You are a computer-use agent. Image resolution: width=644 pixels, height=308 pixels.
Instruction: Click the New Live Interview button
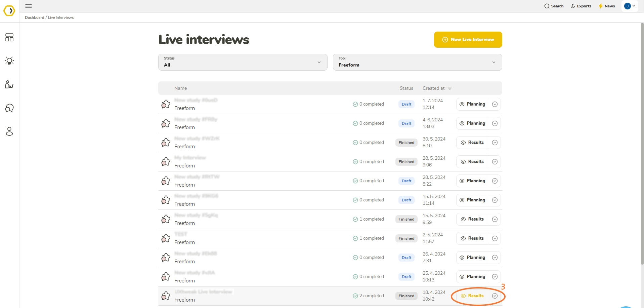click(468, 40)
